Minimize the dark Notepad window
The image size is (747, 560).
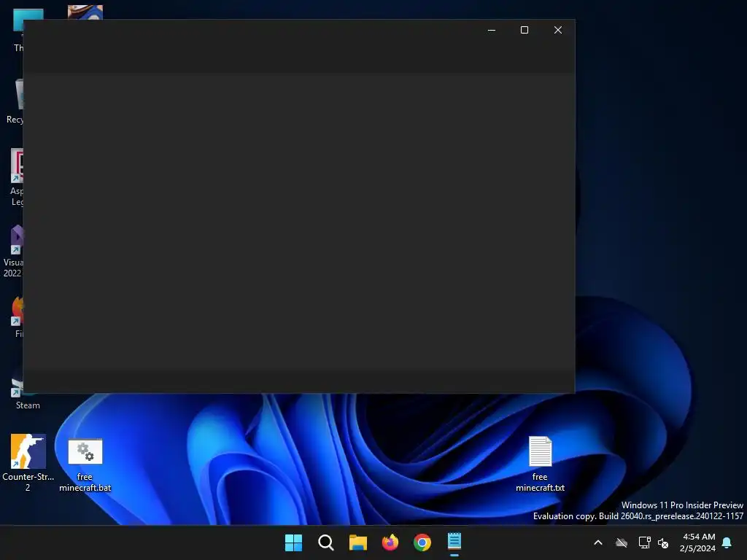tap(492, 30)
